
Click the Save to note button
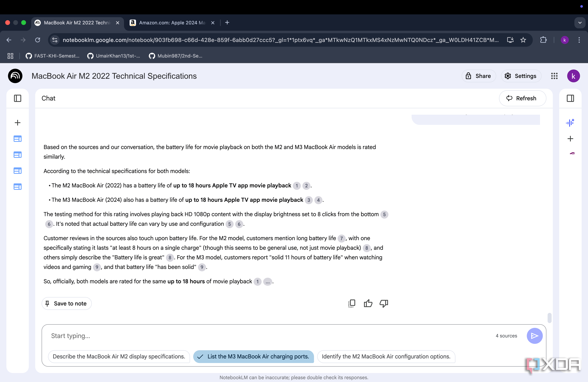66,303
